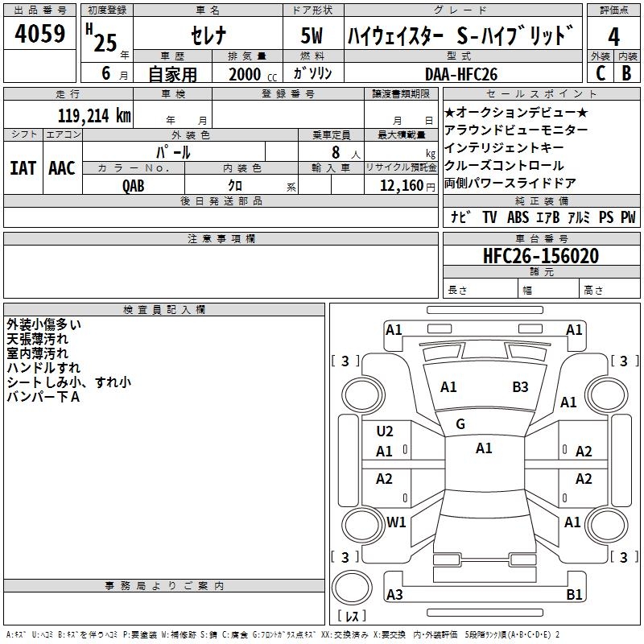Select the ナビ equipment item
Image resolution: width=644 pixels, height=644 pixels.
pyautogui.click(x=460, y=217)
